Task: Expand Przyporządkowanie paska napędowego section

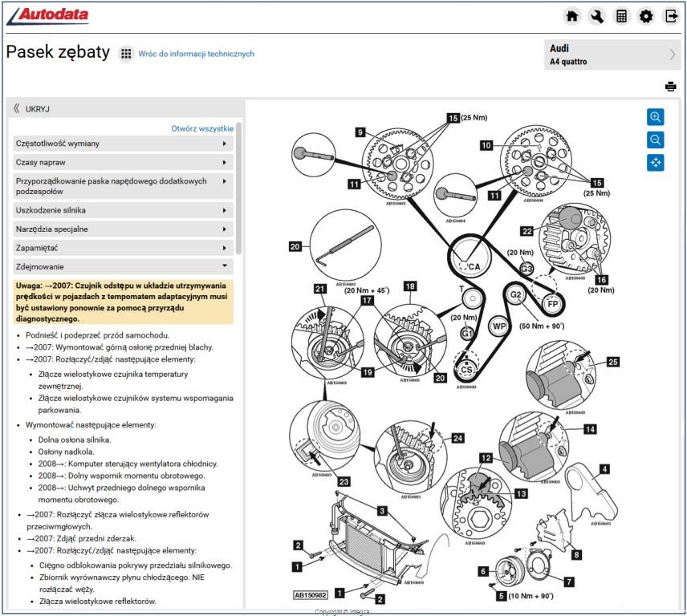Action: click(x=123, y=186)
